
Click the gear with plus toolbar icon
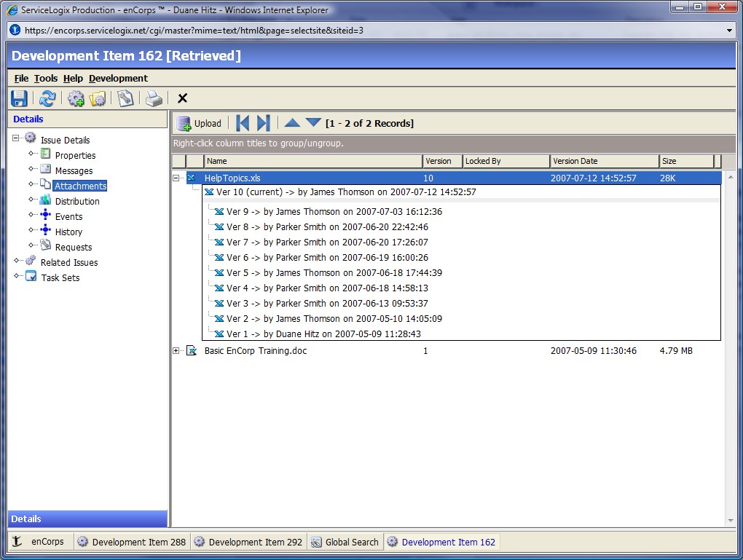pyautogui.click(x=76, y=98)
